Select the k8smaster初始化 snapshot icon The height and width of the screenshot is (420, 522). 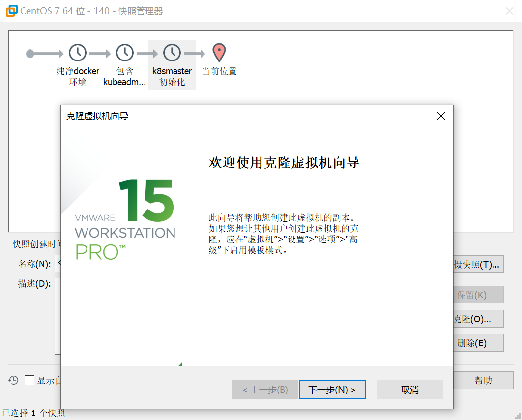tap(172, 53)
